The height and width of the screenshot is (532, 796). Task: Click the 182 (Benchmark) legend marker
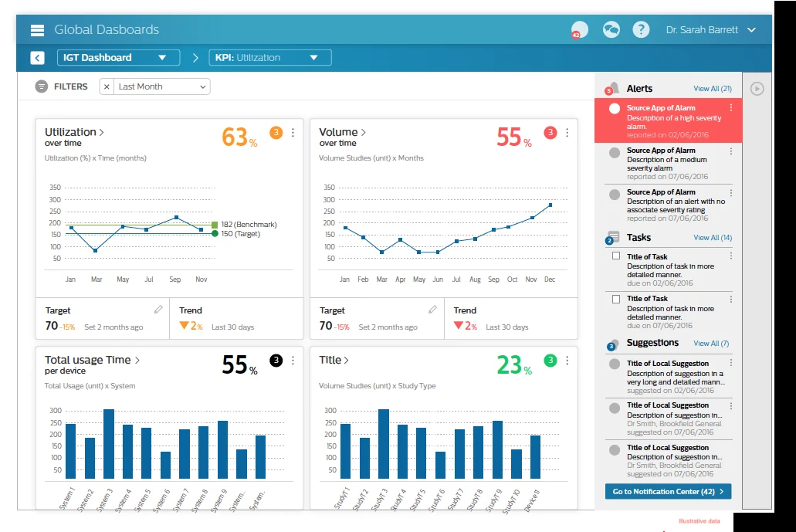(x=215, y=225)
